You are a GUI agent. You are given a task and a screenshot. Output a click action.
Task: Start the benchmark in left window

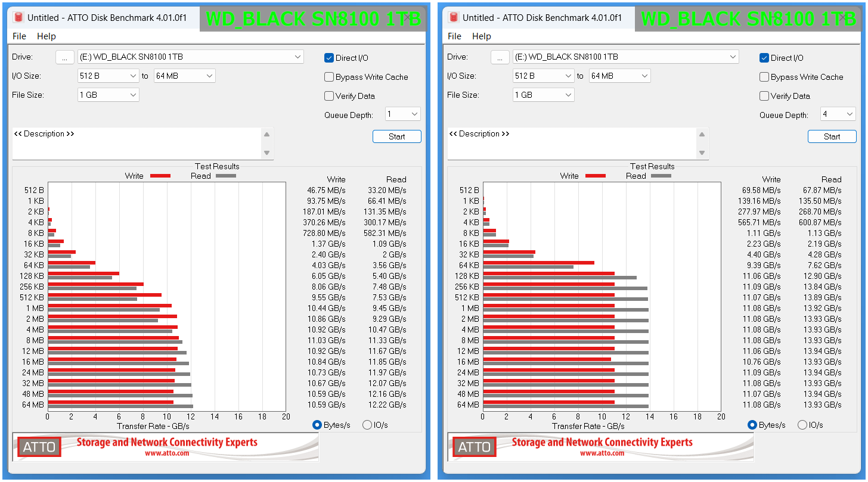397,136
